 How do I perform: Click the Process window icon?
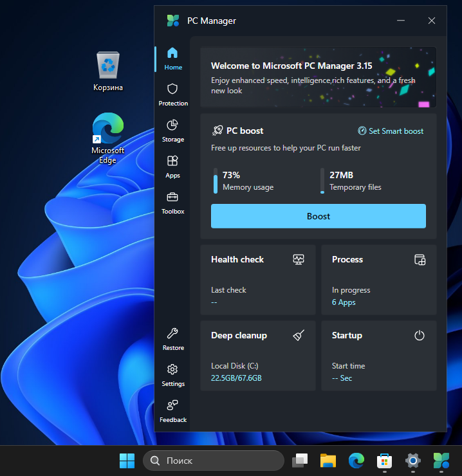pyautogui.click(x=420, y=260)
